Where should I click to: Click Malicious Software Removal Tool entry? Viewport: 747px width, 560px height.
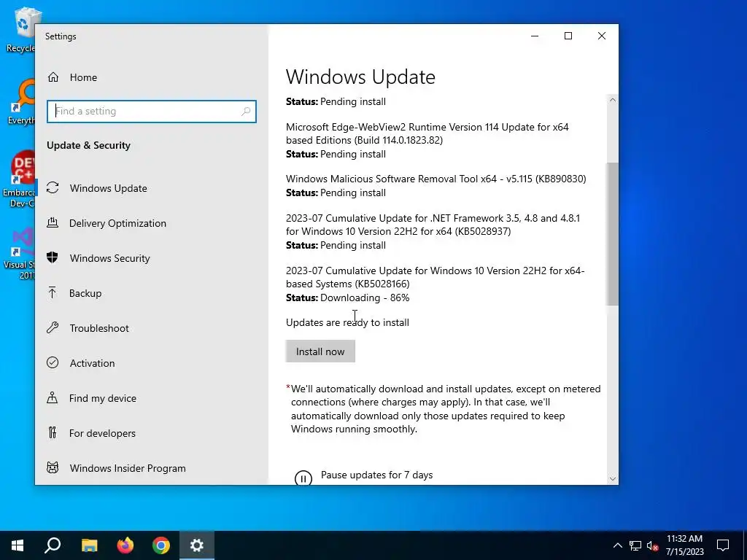point(436,179)
